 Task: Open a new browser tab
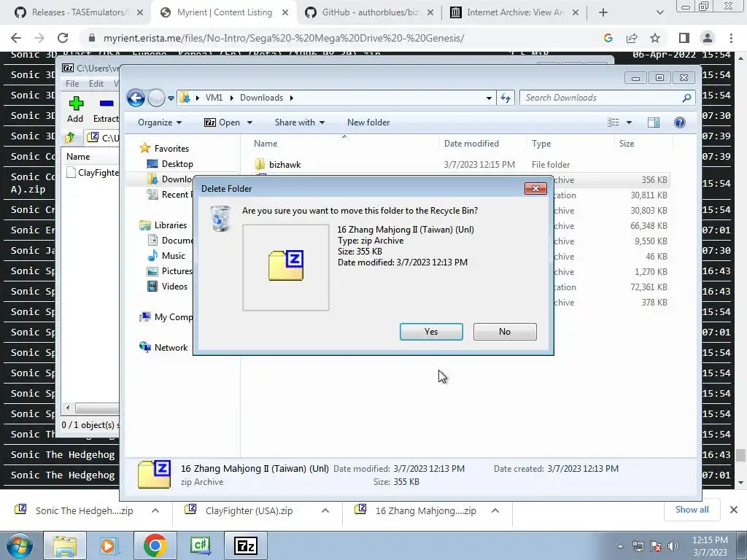coord(603,13)
